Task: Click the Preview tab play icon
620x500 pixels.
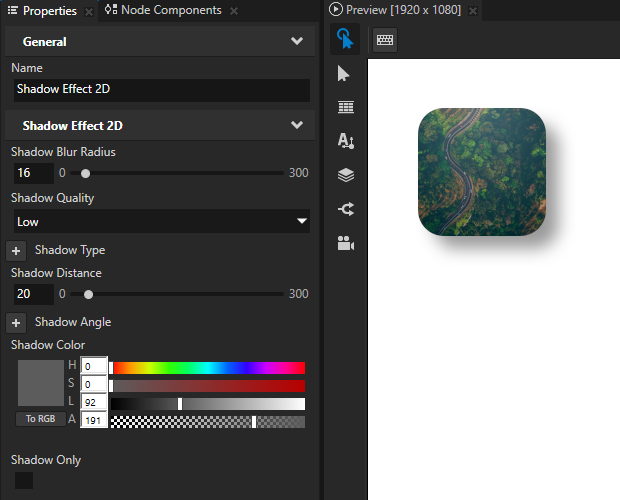Action: coord(335,9)
